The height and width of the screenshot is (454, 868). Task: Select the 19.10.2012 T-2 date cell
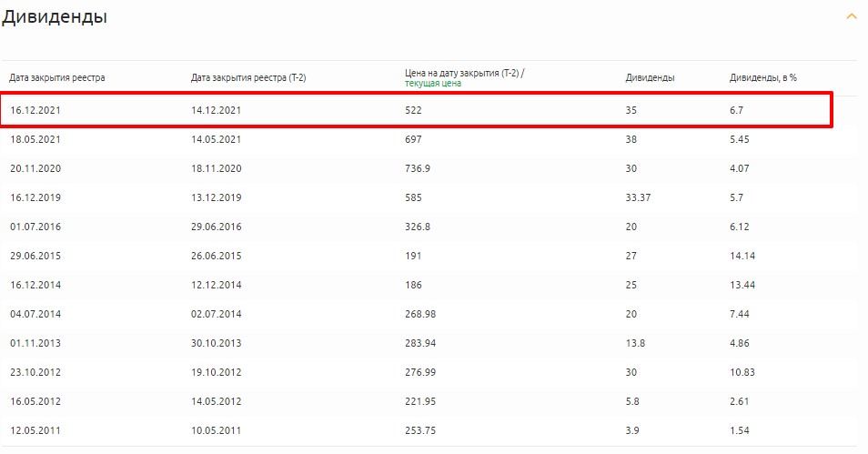217,372
